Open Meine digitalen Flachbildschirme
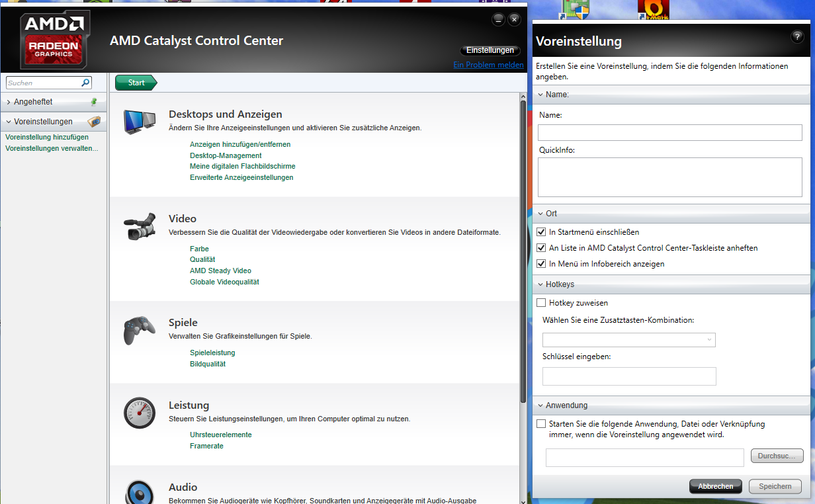The width and height of the screenshot is (815, 504). click(243, 166)
